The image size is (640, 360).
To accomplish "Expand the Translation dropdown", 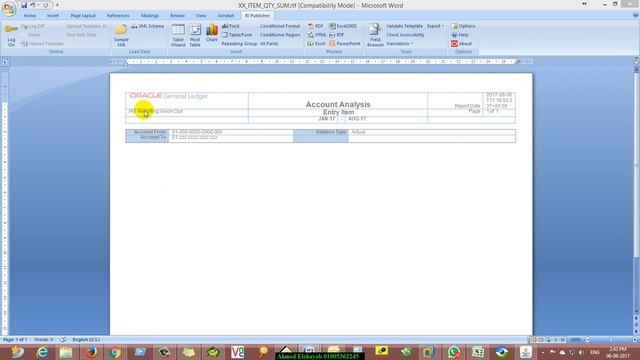I will (400, 44).
